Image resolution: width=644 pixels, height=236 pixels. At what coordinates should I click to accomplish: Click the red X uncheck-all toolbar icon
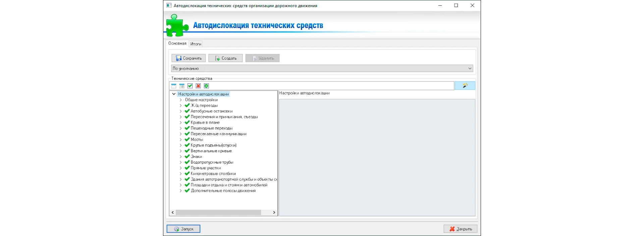tap(198, 86)
